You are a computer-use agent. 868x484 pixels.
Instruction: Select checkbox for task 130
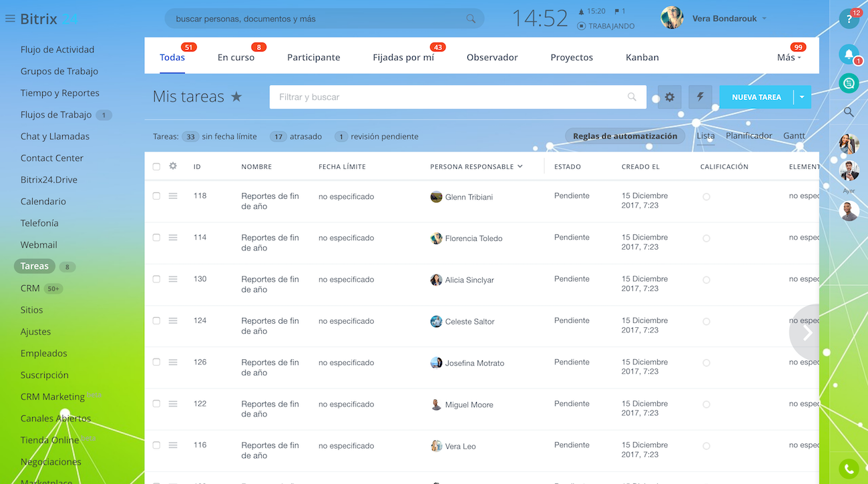[156, 279]
